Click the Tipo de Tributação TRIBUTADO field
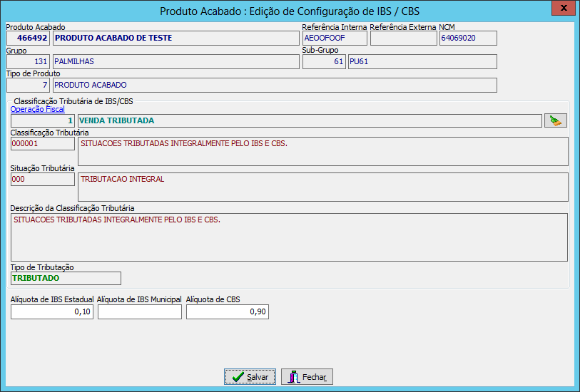The width and height of the screenshot is (580, 392). pos(66,278)
